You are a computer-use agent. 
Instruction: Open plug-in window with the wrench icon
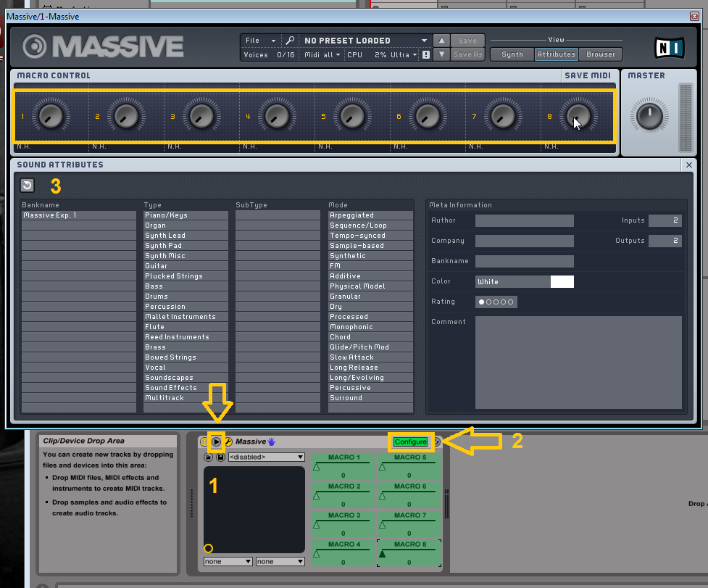point(228,442)
